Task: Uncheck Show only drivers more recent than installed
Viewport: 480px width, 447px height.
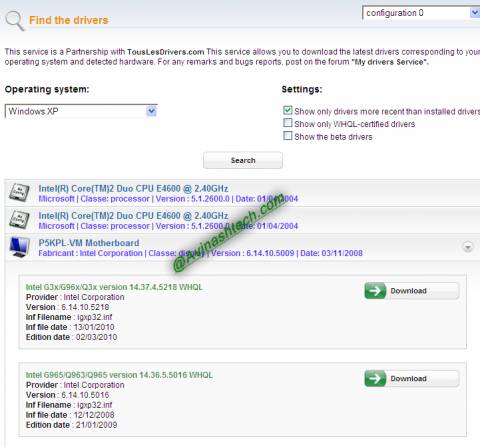Action: click(288, 110)
